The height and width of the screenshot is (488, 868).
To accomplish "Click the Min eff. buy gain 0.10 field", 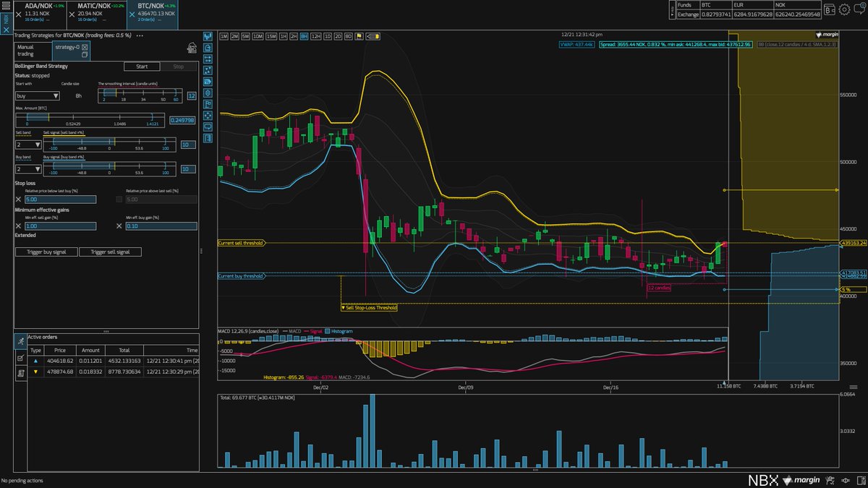I will coord(161,226).
